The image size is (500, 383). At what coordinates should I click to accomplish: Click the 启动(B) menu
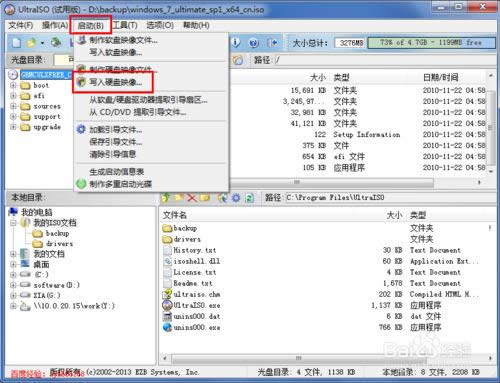click(x=90, y=26)
